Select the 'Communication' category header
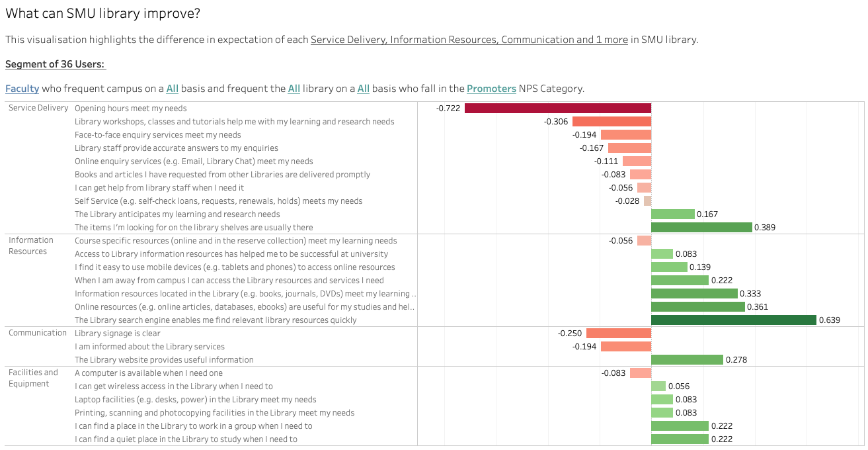The width and height of the screenshot is (868, 450). point(38,333)
